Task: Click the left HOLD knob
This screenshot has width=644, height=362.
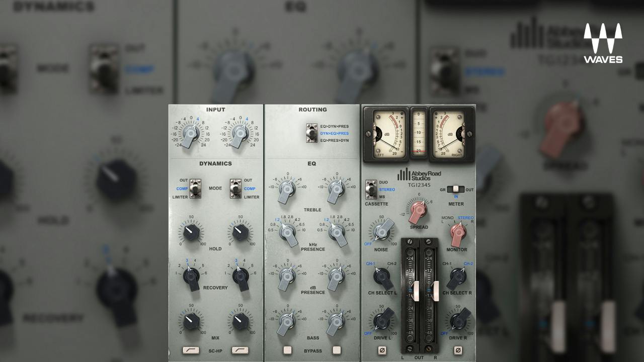Action: coord(191,232)
